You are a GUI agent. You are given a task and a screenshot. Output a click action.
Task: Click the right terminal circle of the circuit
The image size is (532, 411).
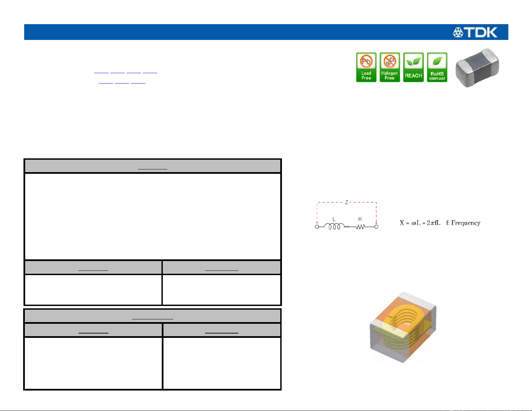click(x=376, y=227)
